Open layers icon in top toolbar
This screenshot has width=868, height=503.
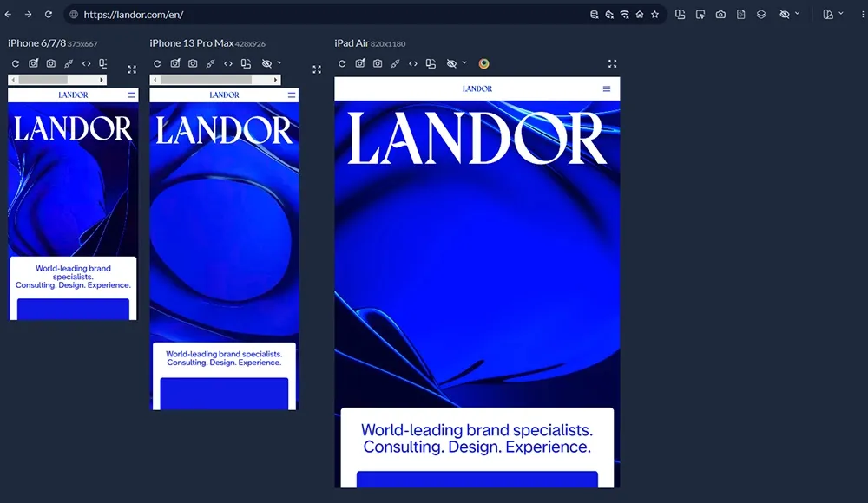pyautogui.click(x=761, y=15)
